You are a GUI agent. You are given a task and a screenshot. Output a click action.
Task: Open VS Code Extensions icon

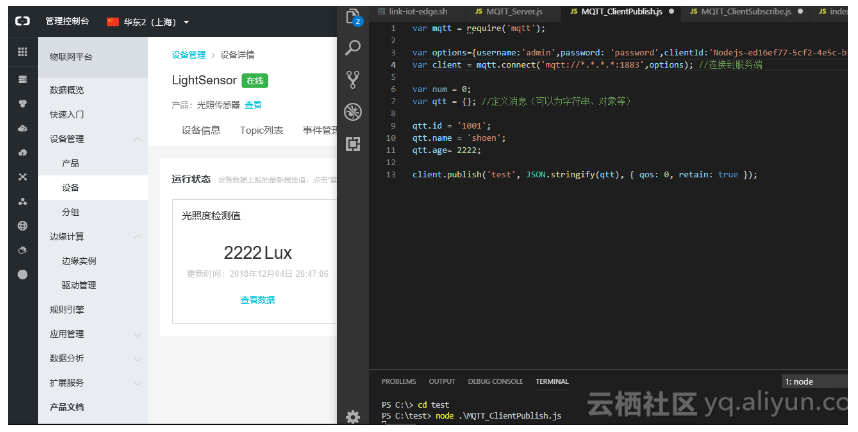(x=353, y=144)
